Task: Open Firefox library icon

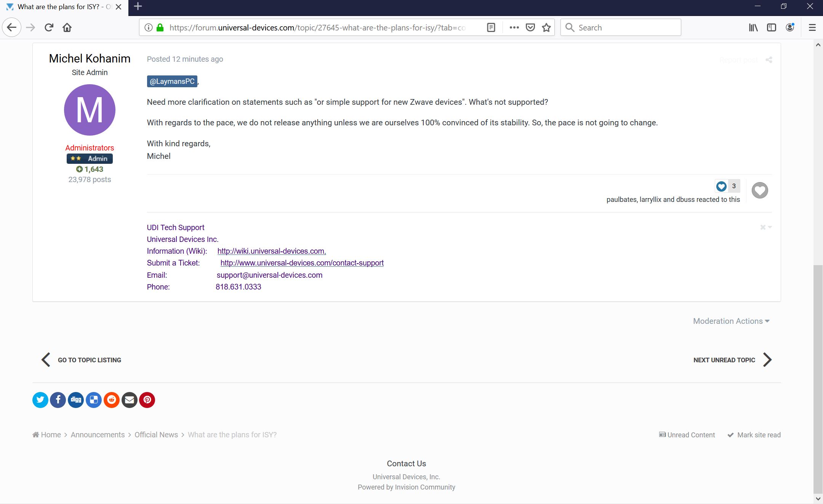Action: coord(753,27)
